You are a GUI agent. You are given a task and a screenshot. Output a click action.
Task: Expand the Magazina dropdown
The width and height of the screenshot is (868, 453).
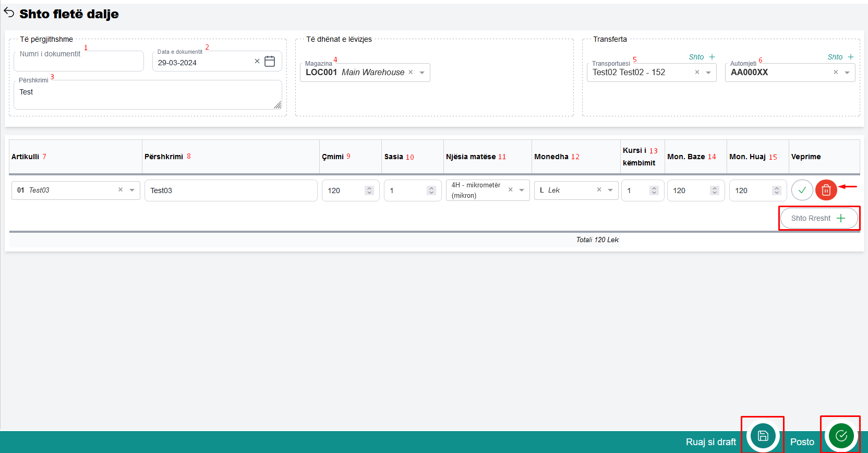tap(422, 73)
